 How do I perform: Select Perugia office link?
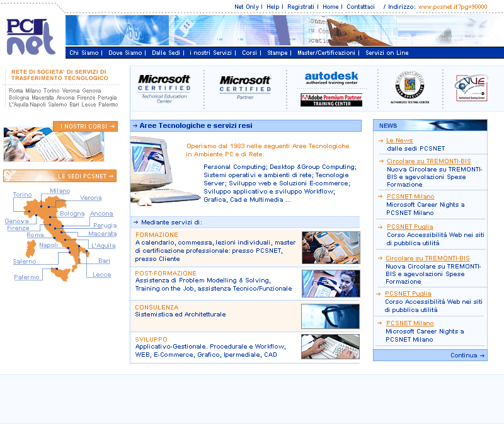[105, 226]
